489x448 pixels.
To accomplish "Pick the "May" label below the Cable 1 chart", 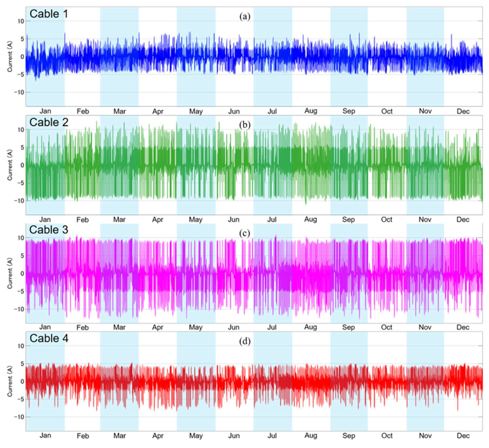I will click(196, 112).
